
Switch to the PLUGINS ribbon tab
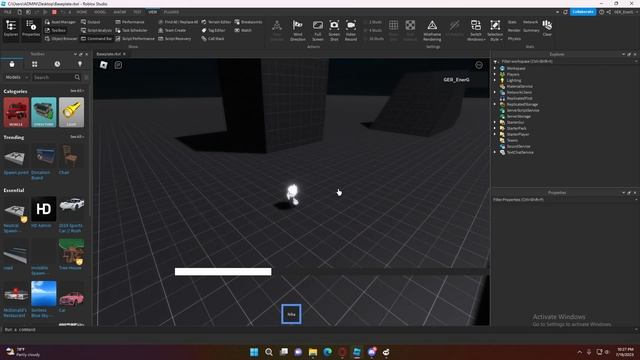[171, 12]
